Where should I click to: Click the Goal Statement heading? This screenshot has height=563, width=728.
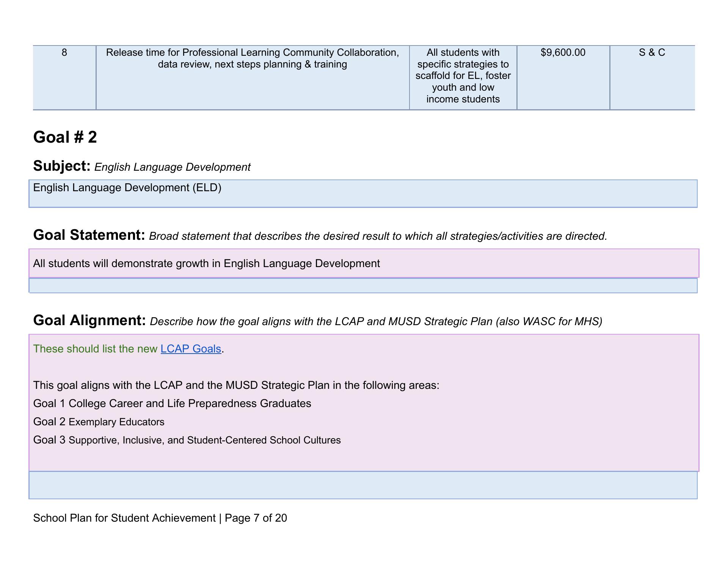[89, 235]
